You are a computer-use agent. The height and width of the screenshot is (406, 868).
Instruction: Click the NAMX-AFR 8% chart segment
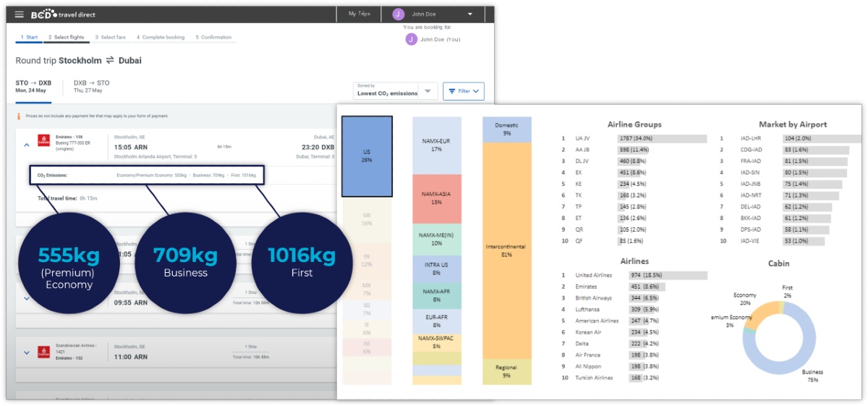pyautogui.click(x=437, y=295)
